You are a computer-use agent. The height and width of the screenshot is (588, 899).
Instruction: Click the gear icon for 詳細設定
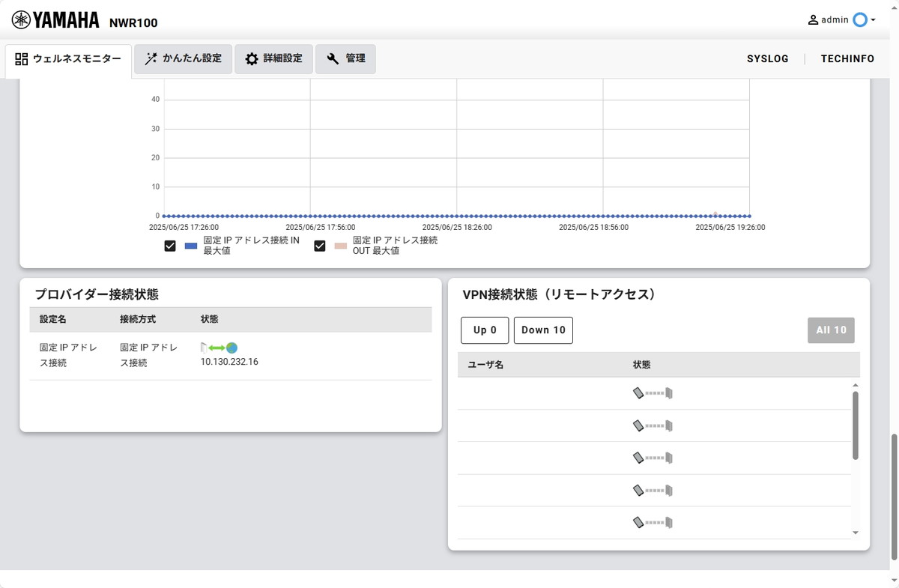[252, 58]
